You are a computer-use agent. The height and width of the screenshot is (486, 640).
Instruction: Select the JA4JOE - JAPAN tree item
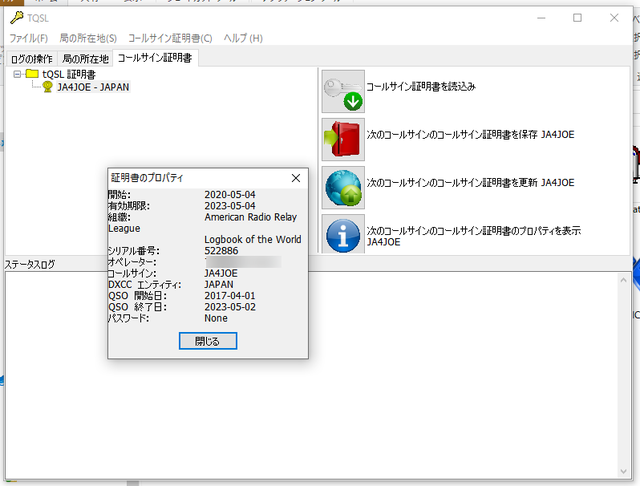pyautogui.click(x=93, y=87)
